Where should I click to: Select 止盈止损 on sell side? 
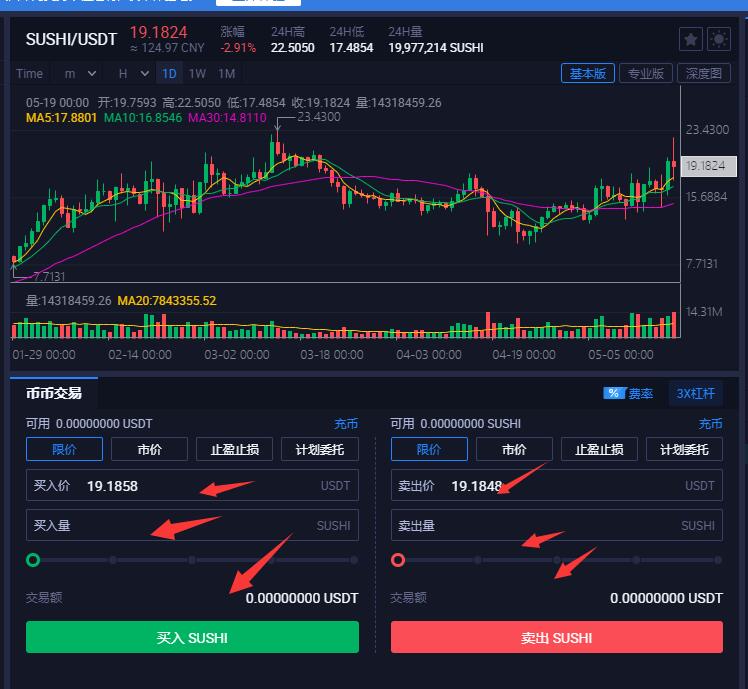click(599, 449)
